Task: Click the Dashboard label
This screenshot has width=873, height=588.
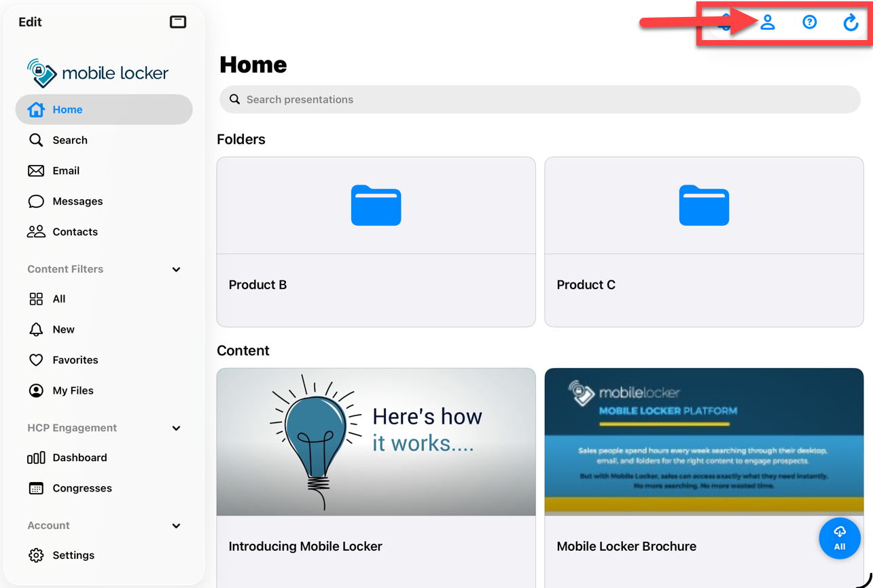Action: coord(80,458)
